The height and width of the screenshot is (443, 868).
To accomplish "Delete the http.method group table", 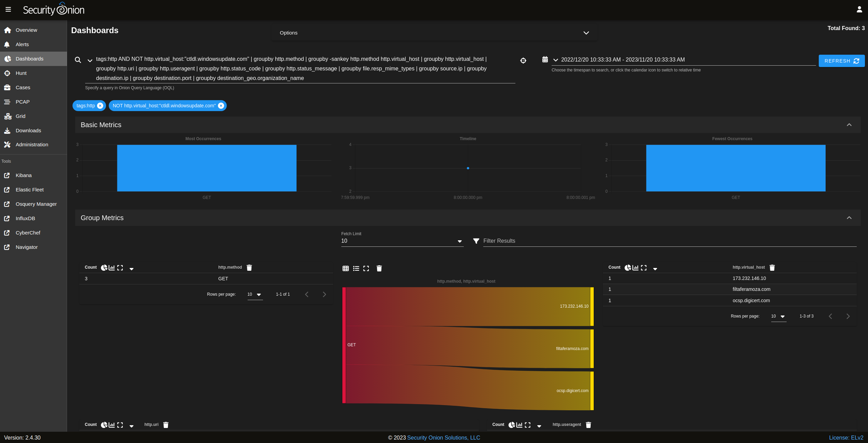I will coord(249,268).
